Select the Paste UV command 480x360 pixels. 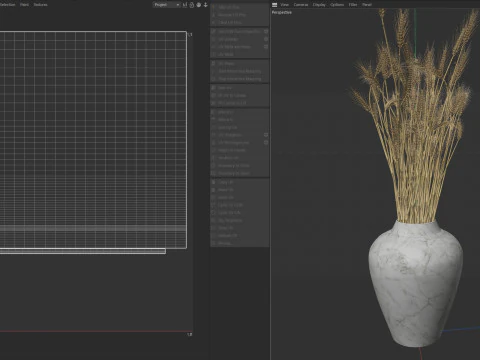(240, 190)
